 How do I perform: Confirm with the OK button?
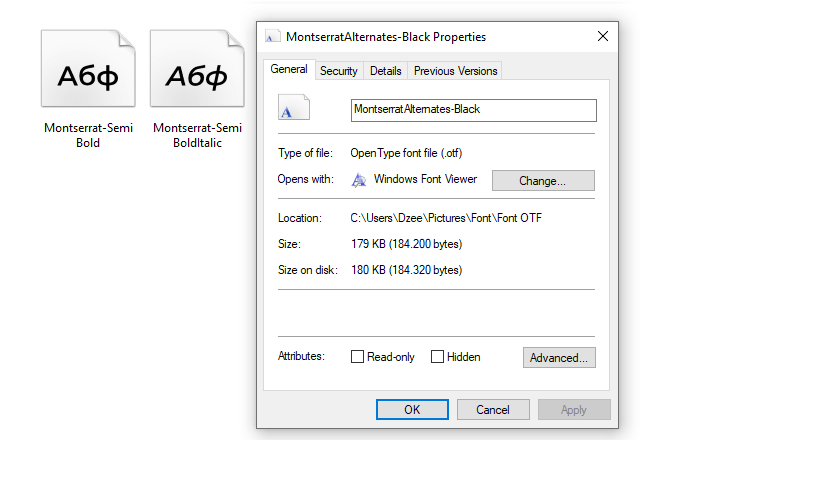point(412,409)
